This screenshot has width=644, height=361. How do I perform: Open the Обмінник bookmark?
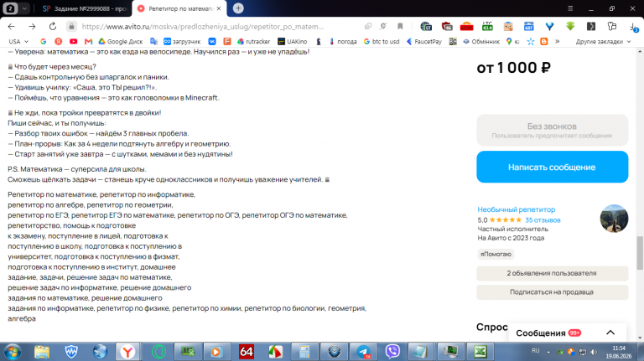(x=481, y=41)
